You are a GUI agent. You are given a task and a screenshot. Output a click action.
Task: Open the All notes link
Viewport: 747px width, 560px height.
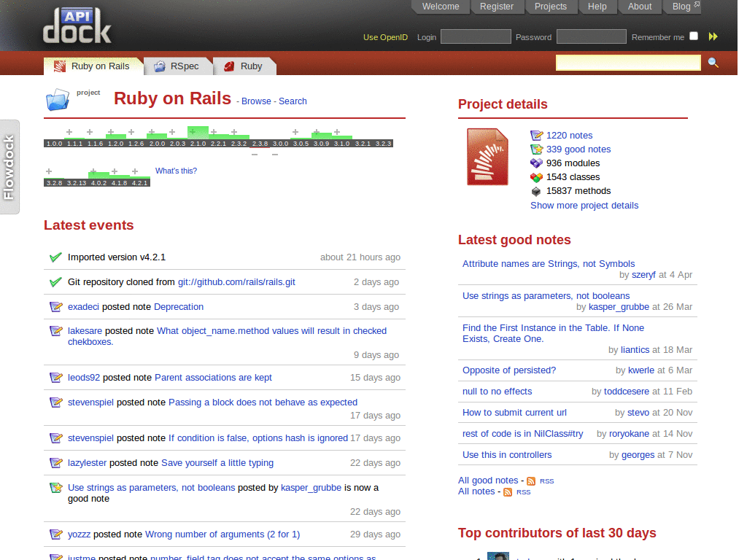pos(476,491)
